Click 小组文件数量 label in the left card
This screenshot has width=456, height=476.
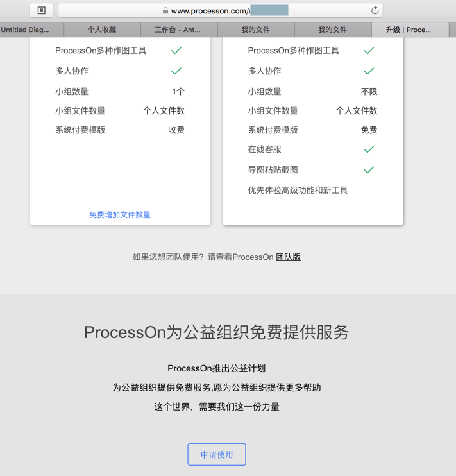[80, 111]
